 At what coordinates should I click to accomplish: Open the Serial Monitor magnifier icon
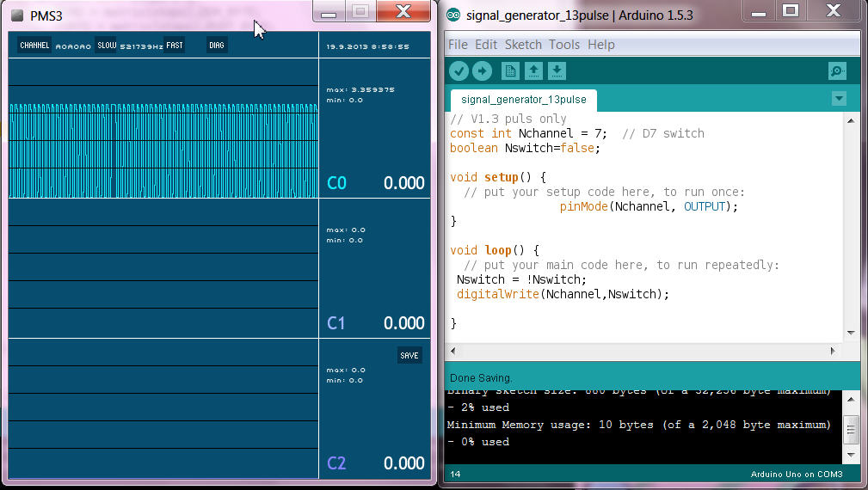(x=837, y=71)
